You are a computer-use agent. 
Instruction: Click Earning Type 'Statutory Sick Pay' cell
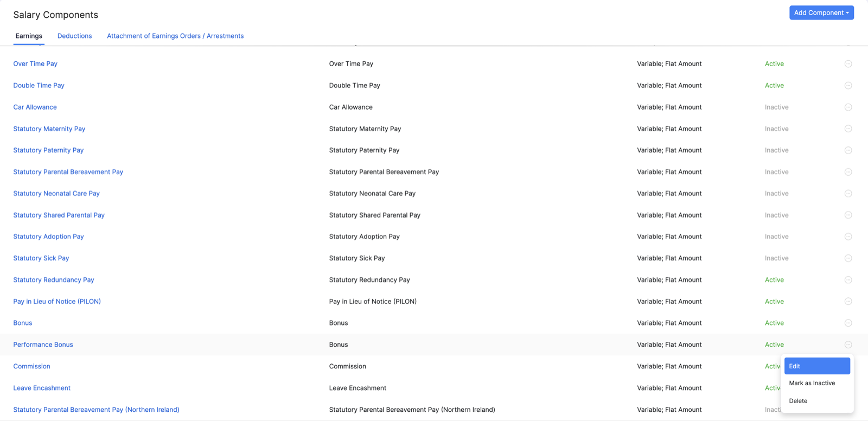[x=357, y=258]
